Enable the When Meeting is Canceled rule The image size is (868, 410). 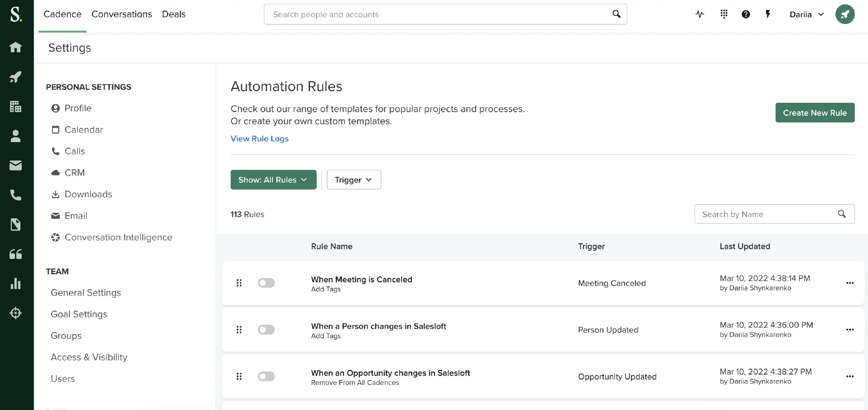coord(266,283)
